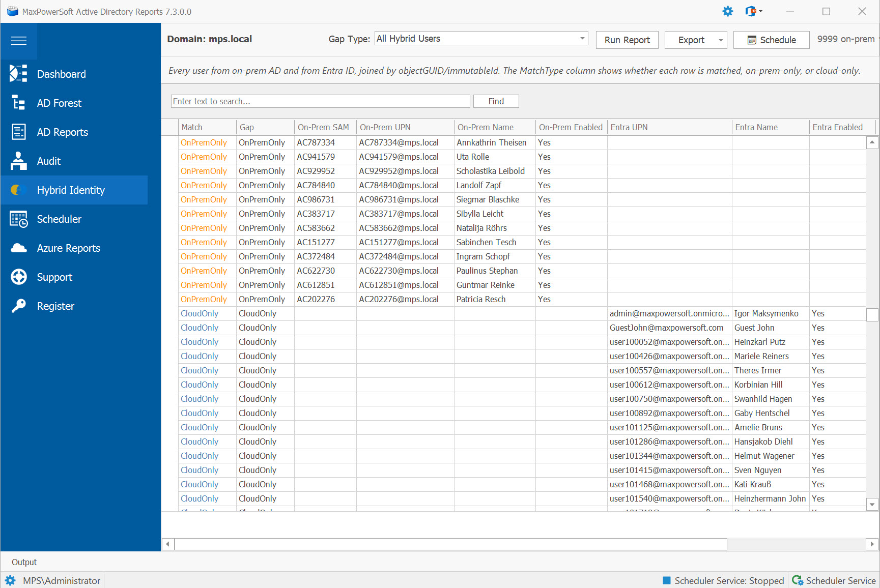Select the Siegmar Blaschke name cell
Screen dimensions: 880x588
495,199
